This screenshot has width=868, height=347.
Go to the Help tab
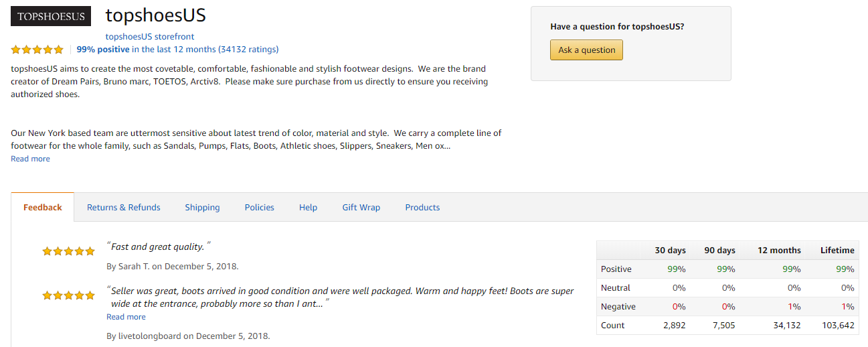308,207
